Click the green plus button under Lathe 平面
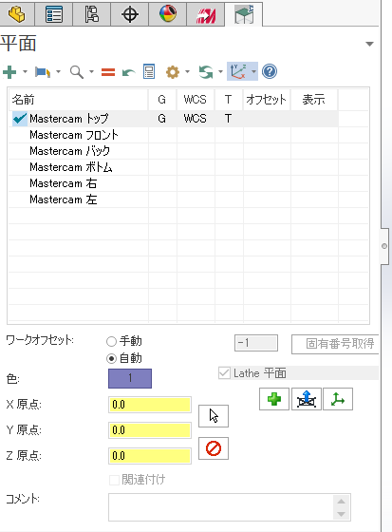392x532 pixels. pos(274,399)
